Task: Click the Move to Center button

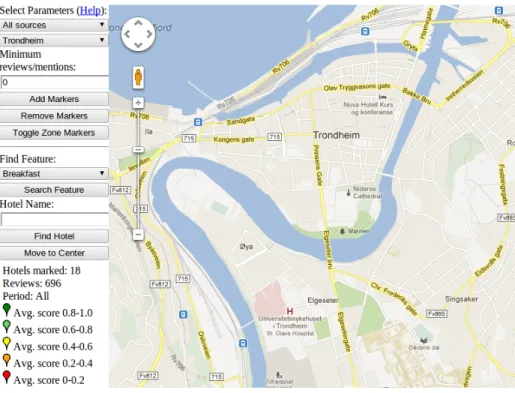Action: (54, 253)
